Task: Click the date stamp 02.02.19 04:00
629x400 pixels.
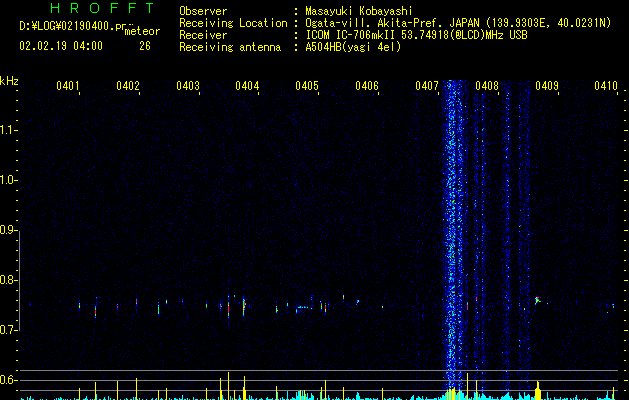Action: [61, 46]
